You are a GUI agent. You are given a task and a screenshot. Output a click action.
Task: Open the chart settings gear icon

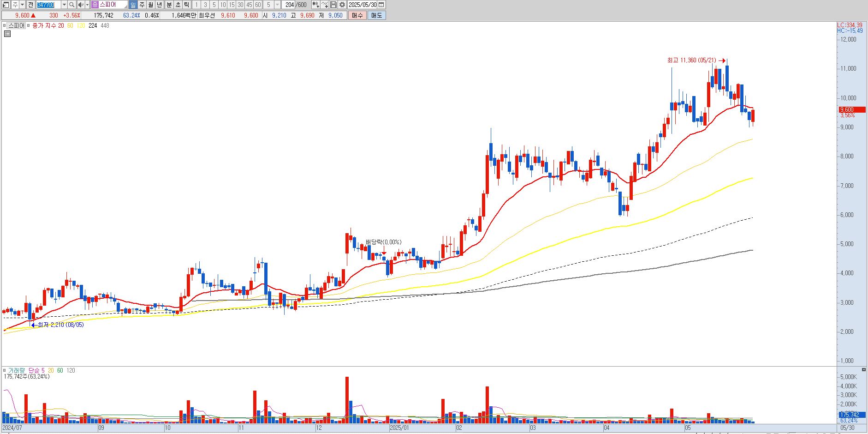[x=342, y=5]
